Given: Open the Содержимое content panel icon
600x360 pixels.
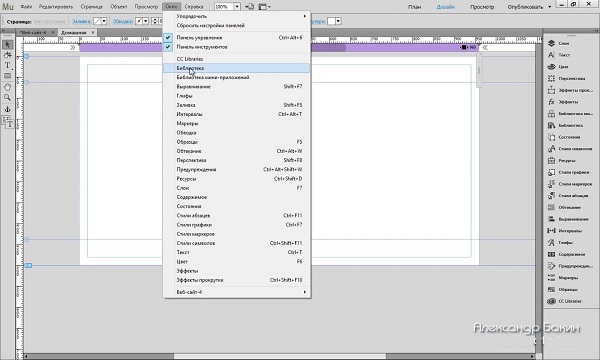Looking at the screenshot, I should [x=551, y=254].
